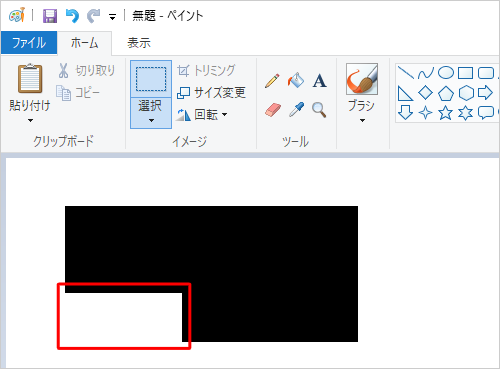Click the コピー button
The image size is (500, 369).
(78, 93)
